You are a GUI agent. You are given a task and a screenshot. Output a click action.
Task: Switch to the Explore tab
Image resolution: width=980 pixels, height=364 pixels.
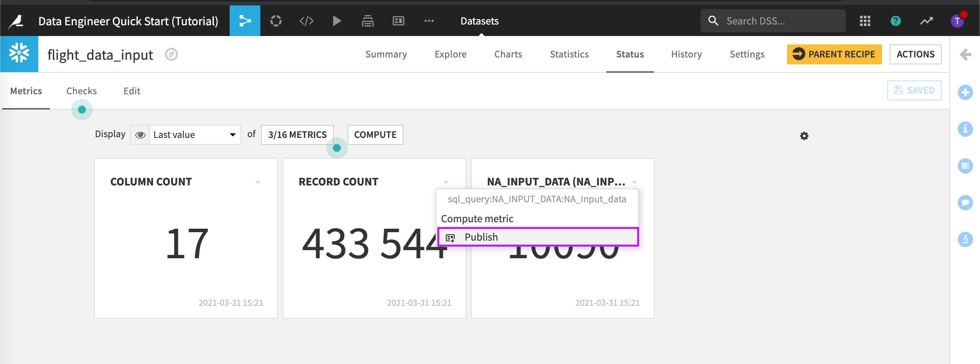[451, 54]
